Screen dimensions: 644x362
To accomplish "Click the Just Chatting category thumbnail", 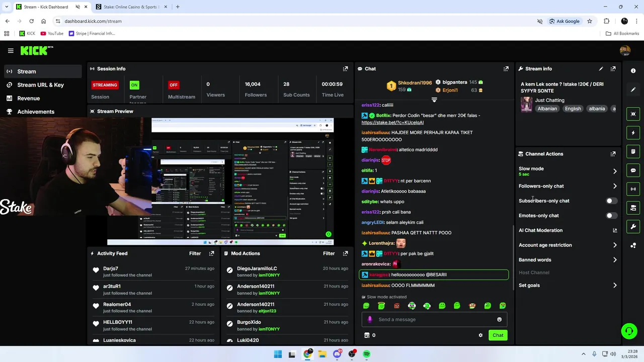I will (x=527, y=104).
